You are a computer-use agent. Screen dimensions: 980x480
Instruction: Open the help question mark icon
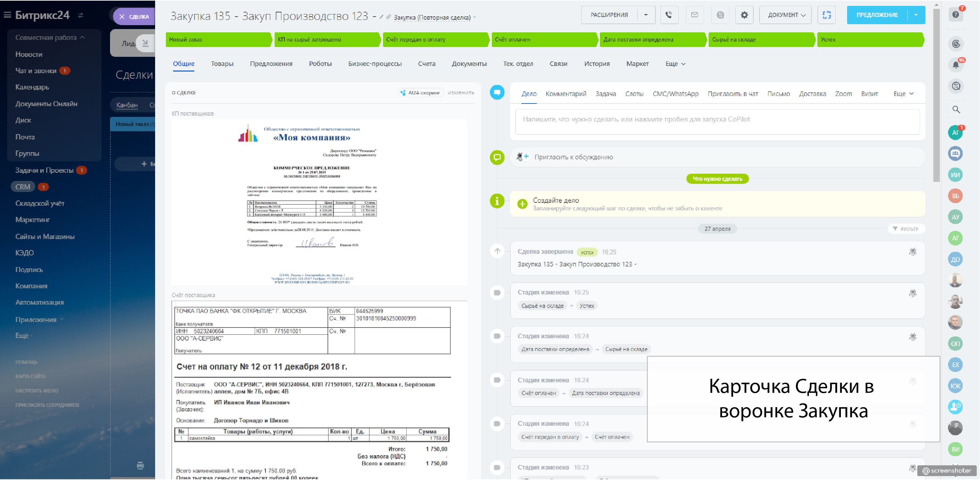(955, 15)
